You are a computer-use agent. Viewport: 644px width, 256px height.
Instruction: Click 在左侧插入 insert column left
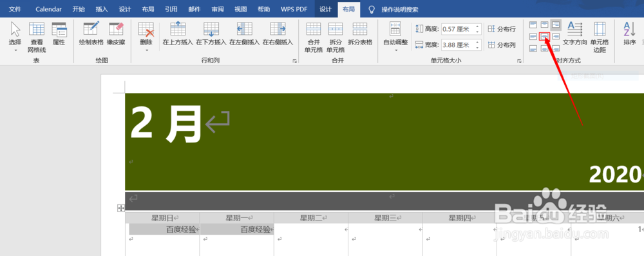coord(244,34)
